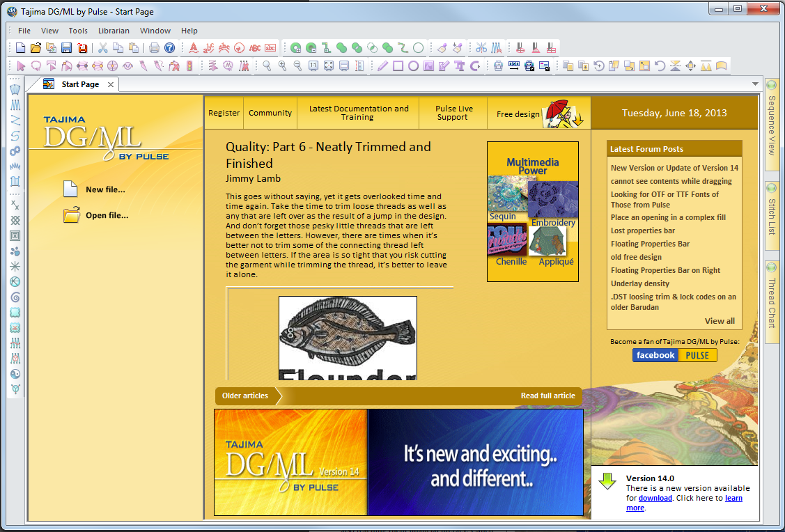785x532 pixels.
Task: Click the Older articles button
Action: click(x=245, y=396)
